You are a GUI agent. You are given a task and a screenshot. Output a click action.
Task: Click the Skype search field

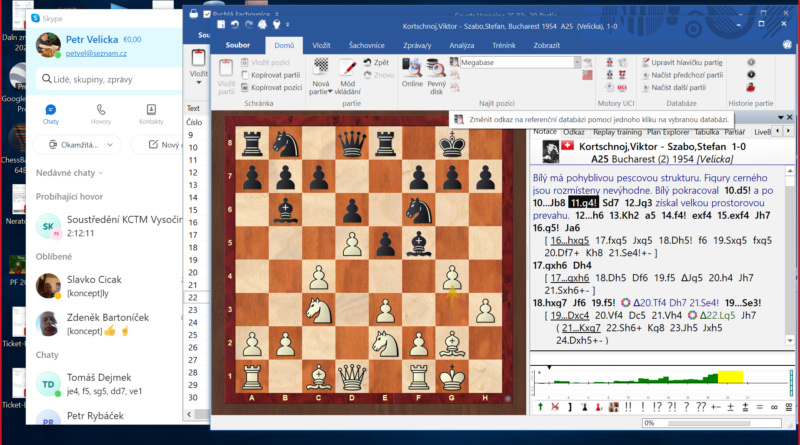(x=105, y=78)
